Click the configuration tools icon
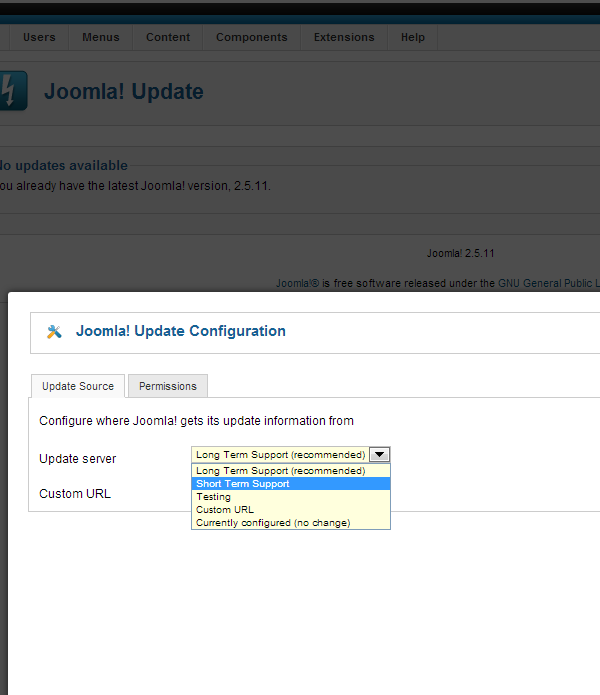This screenshot has width=600, height=695. pos(54,332)
